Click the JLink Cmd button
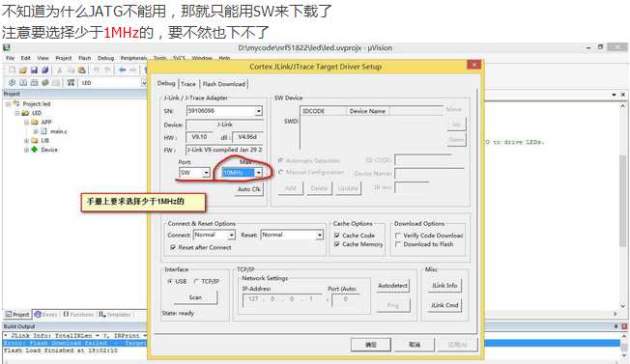 [444, 305]
